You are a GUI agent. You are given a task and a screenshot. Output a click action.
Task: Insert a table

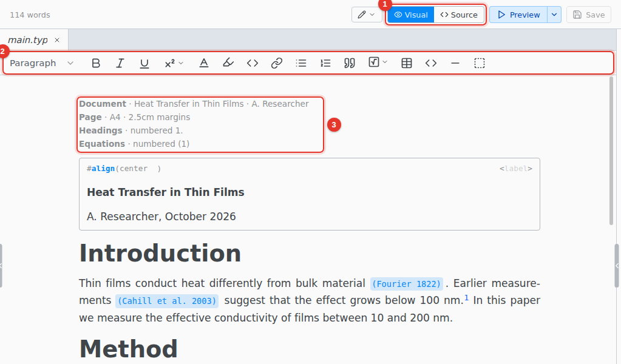coord(406,63)
